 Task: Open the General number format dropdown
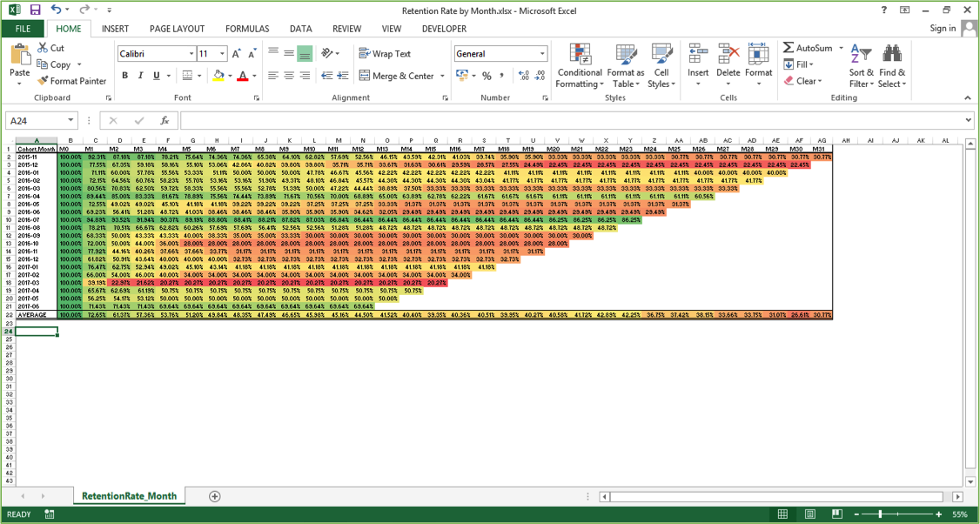coord(542,54)
